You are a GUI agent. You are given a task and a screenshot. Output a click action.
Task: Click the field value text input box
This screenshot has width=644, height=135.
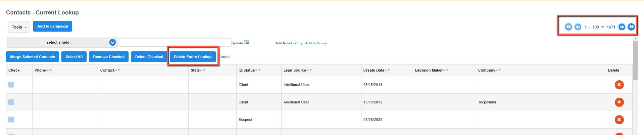pyautogui.click(x=175, y=42)
